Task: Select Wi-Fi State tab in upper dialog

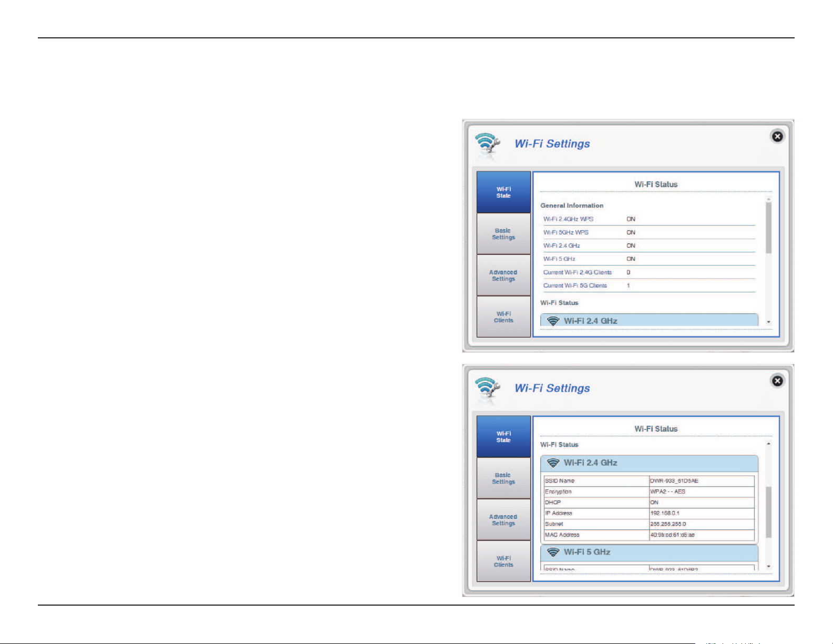Action: point(503,192)
